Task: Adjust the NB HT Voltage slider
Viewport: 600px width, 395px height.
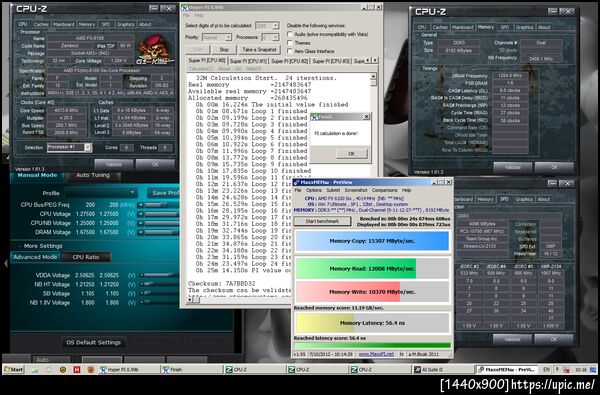Action: [160, 285]
